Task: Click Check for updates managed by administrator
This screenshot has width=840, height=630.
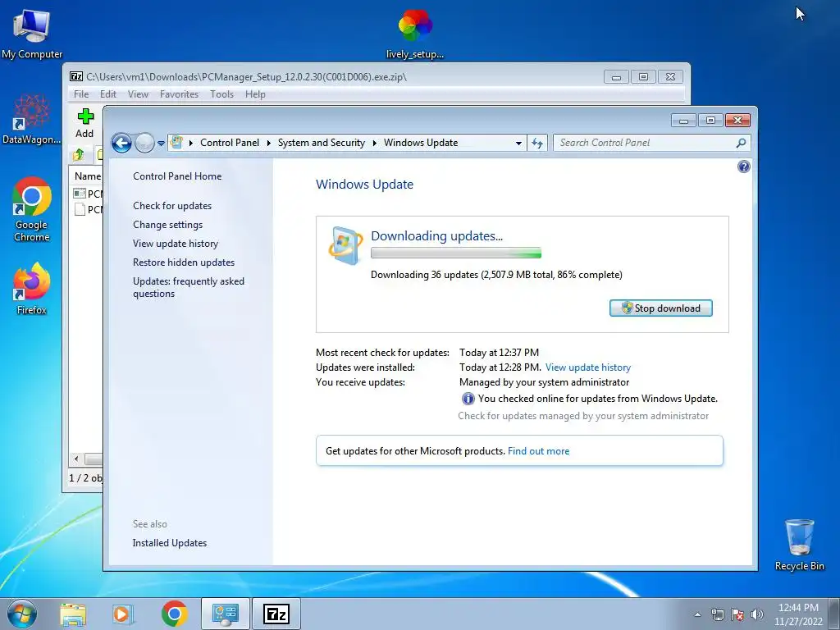Action: tap(583, 416)
